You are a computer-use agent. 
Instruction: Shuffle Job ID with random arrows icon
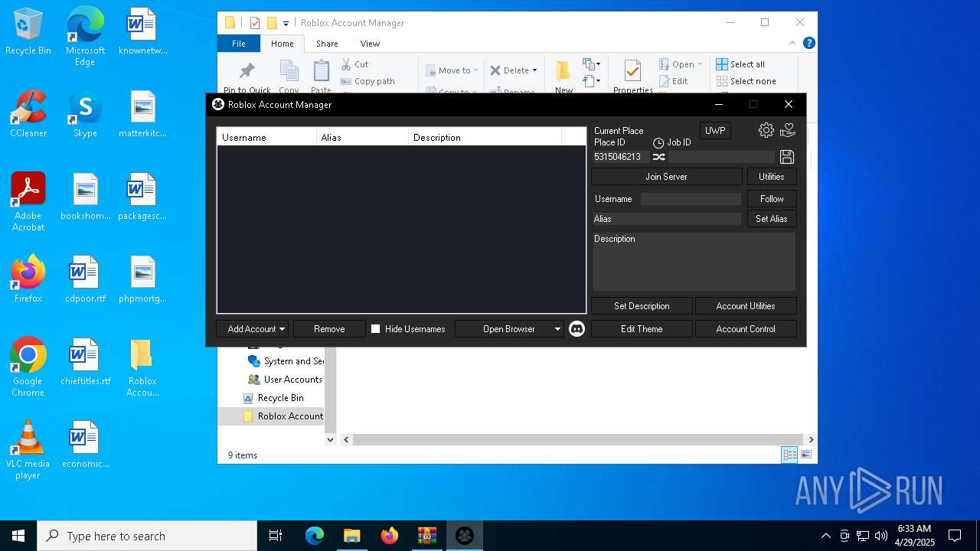[x=658, y=157]
